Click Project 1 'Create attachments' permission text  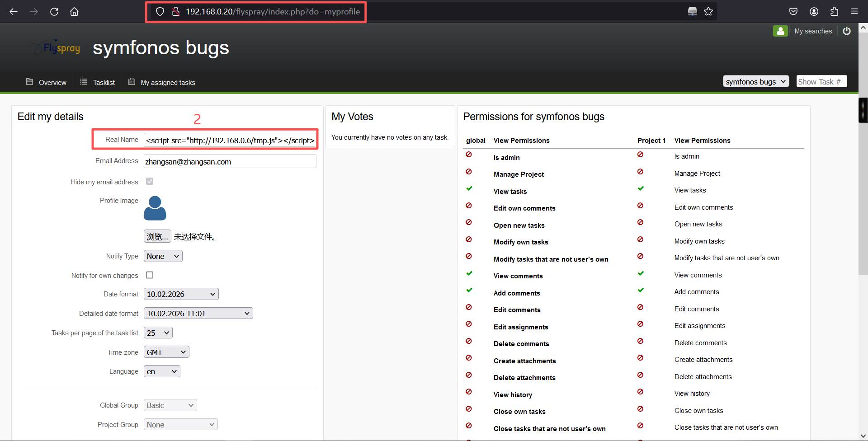tap(703, 360)
